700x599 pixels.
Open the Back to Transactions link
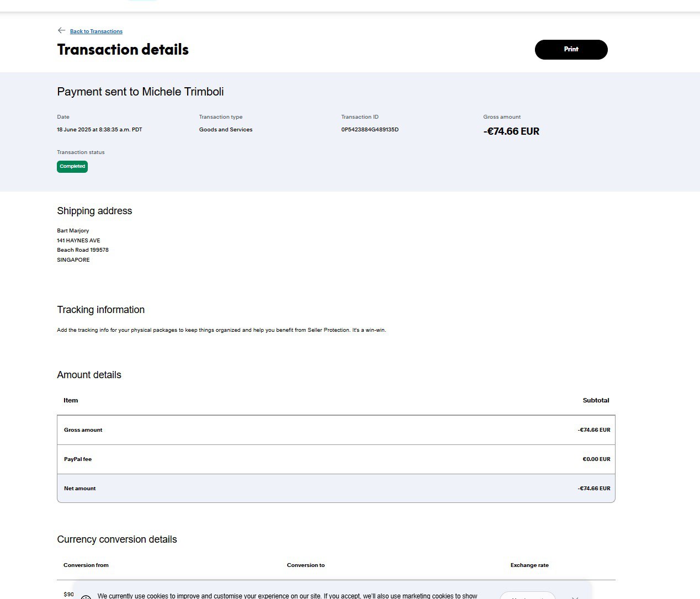pyautogui.click(x=96, y=31)
